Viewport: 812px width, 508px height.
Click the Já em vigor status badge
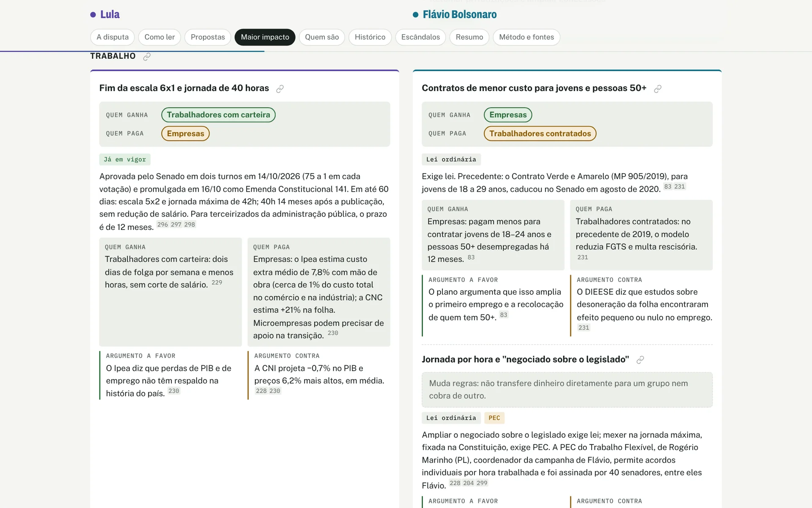click(x=125, y=160)
